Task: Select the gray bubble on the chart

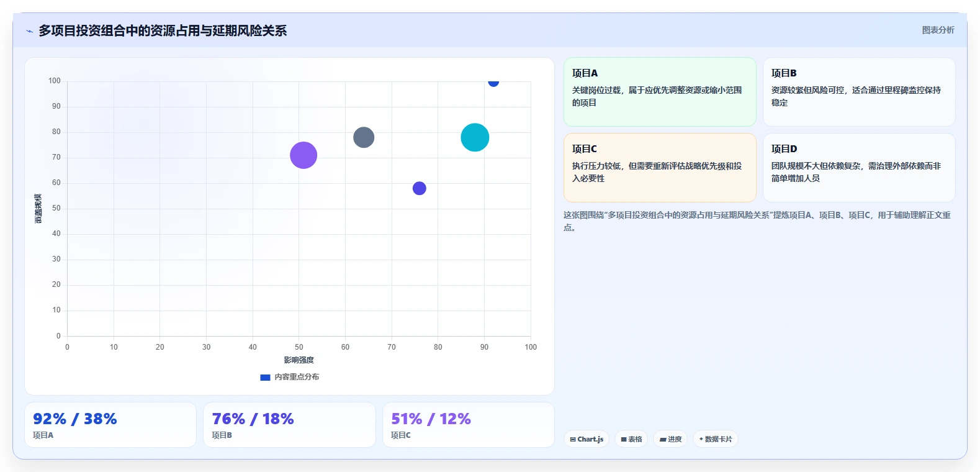Action: click(x=364, y=137)
